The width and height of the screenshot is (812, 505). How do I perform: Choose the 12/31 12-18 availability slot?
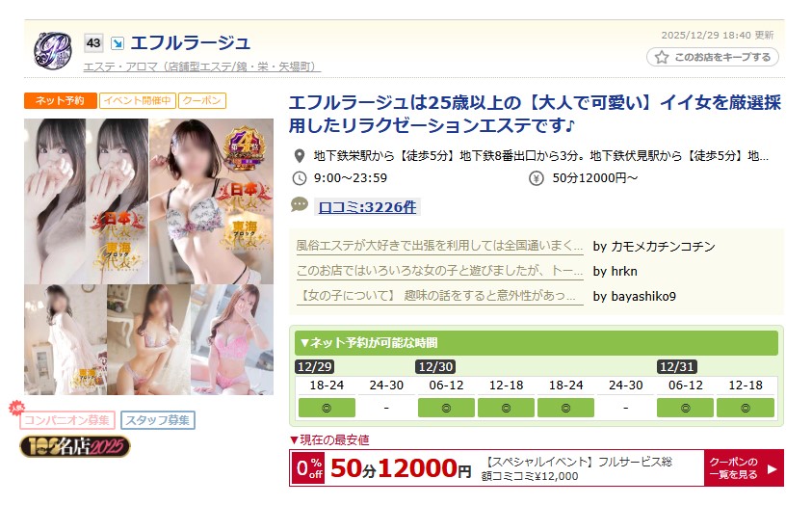click(746, 408)
